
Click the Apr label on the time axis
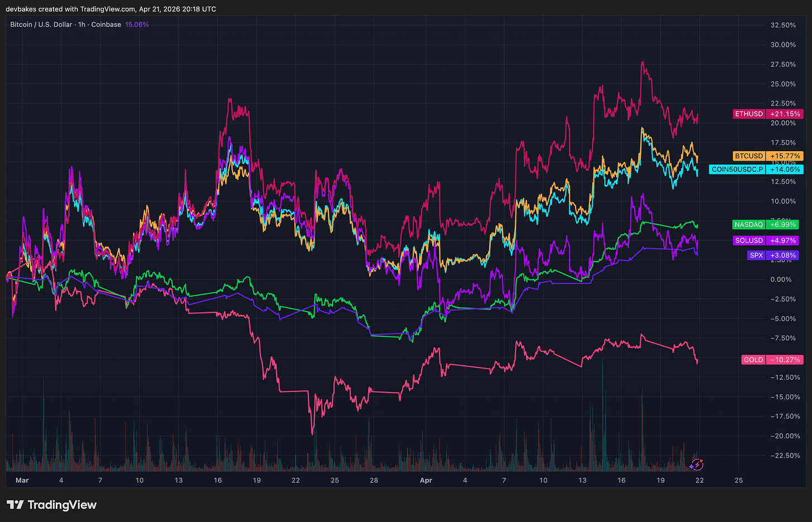click(x=426, y=480)
